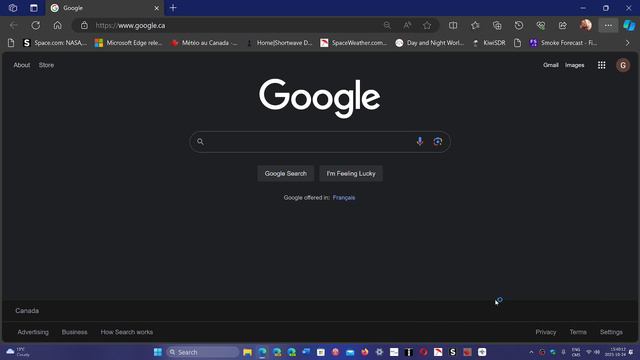Open the zoom magnifier in address bar

pyautogui.click(x=387, y=25)
